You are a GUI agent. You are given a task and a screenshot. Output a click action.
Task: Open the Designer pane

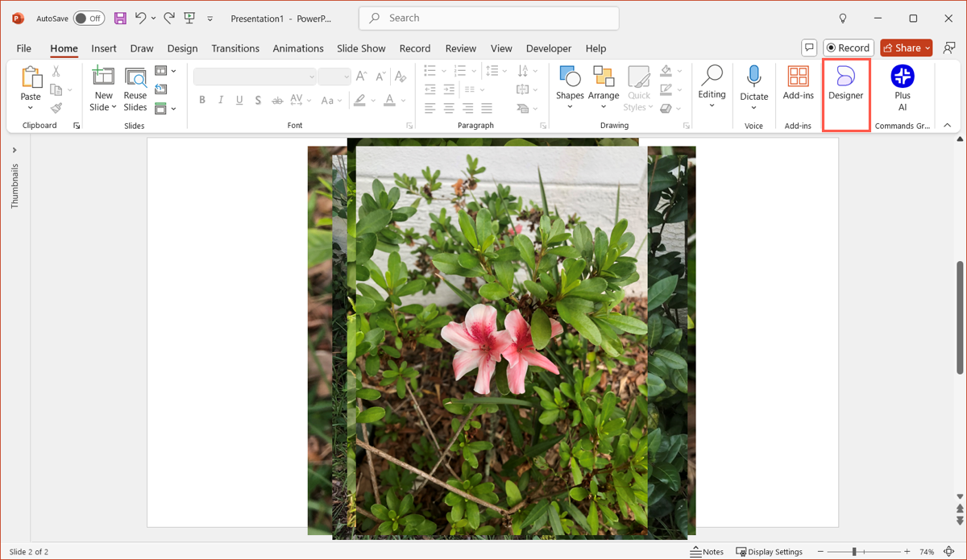pyautogui.click(x=845, y=84)
